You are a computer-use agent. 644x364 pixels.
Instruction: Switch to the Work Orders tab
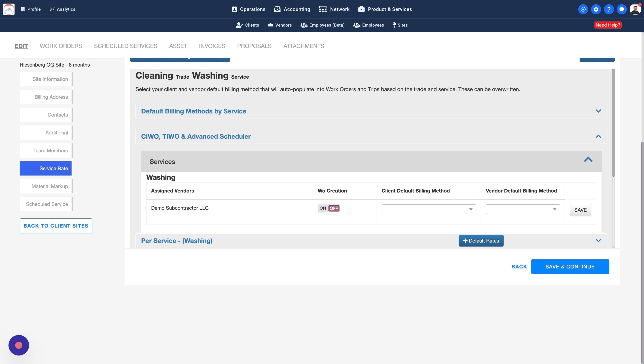click(61, 46)
